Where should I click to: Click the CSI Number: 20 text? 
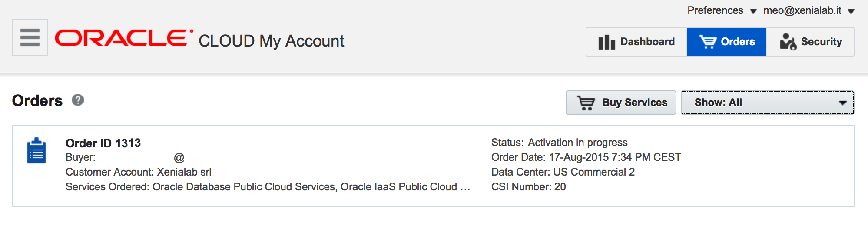pos(529,187)
